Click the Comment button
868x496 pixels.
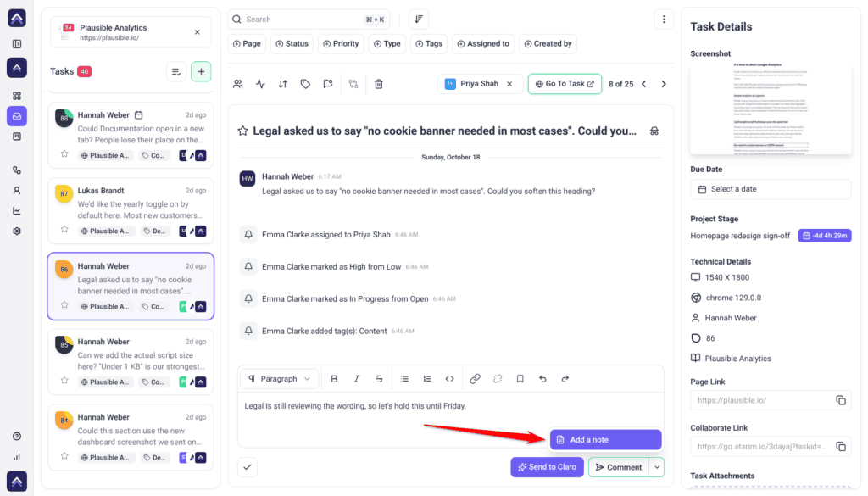(x=619, y=467)
